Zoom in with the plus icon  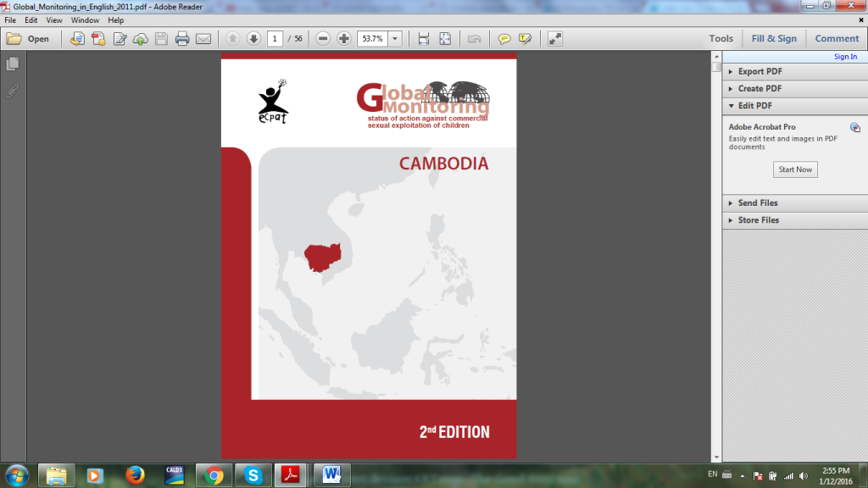click(x=344, y=38)
